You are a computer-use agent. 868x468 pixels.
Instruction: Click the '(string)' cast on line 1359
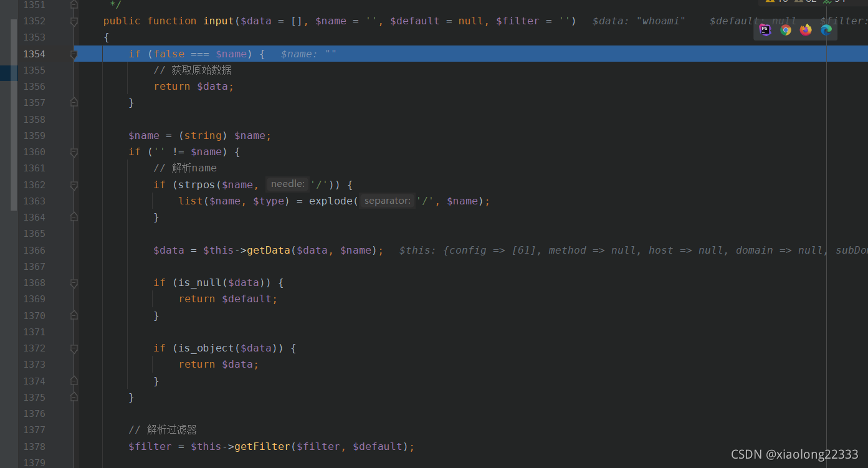[203, 136]
